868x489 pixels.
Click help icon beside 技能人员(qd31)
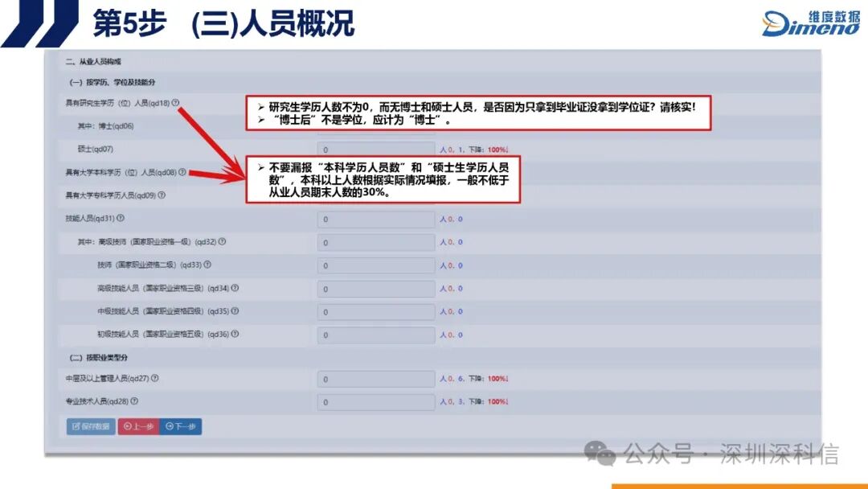(x=121, y=218)
